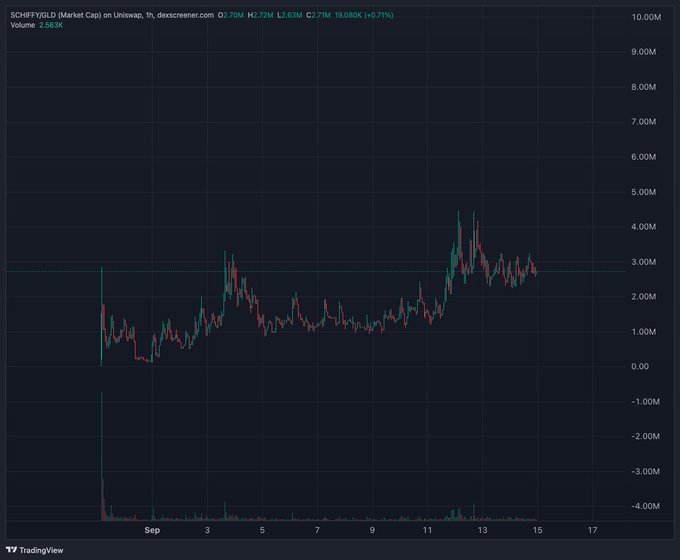This screenshot has width=680, height=560.
Task: Click the 0.00 price axis label
Action: coord(640,367)
